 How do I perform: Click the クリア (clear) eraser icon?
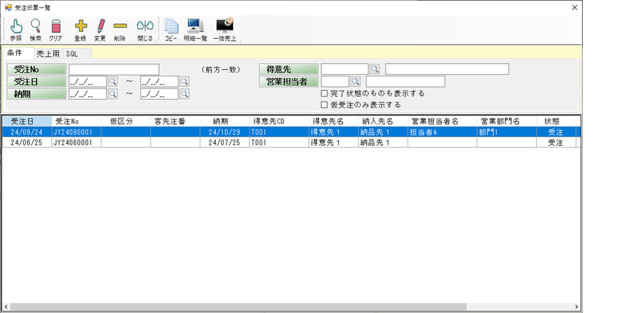click(x=55, y=27)
